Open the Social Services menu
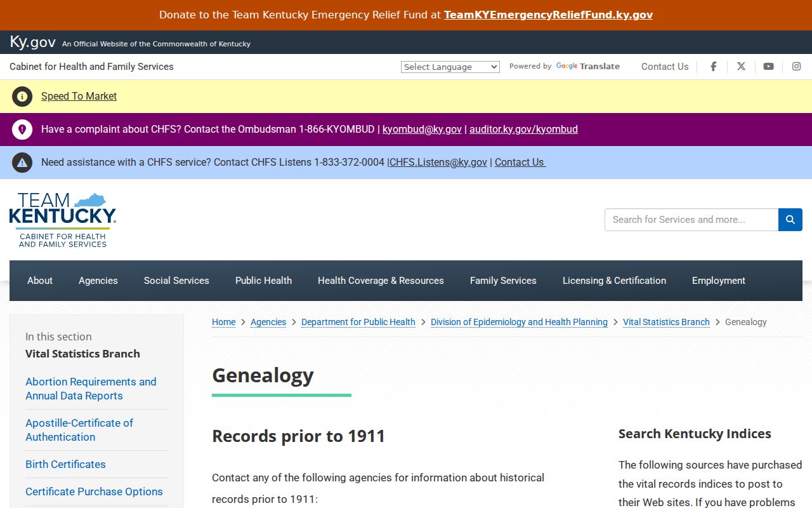Screen dimensions: 812x508 click(x=176, y=281)
